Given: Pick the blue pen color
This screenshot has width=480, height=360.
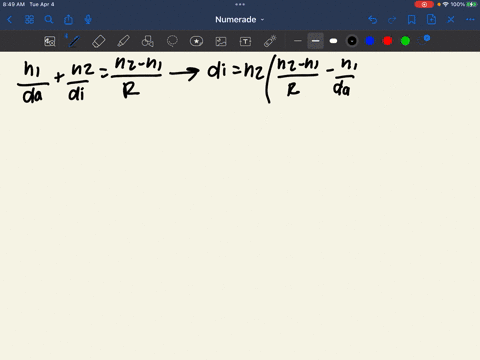Looking at the screenshot, I should (370, 41).
